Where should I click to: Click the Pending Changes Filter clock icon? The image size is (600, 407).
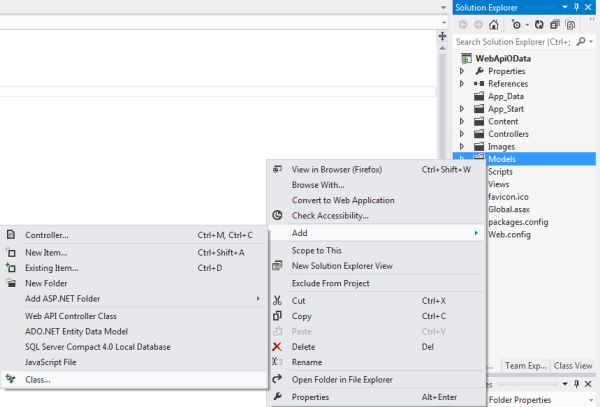[x=514, y=25]
